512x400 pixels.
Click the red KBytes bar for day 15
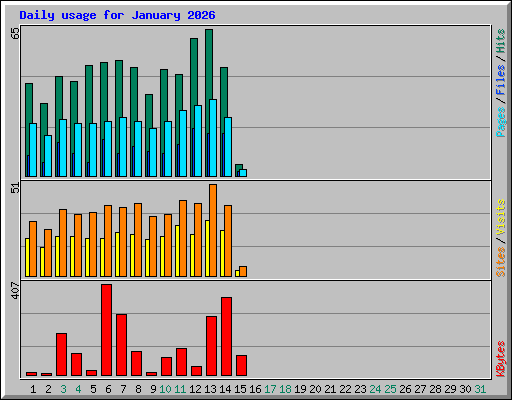[x=242, y=366]
